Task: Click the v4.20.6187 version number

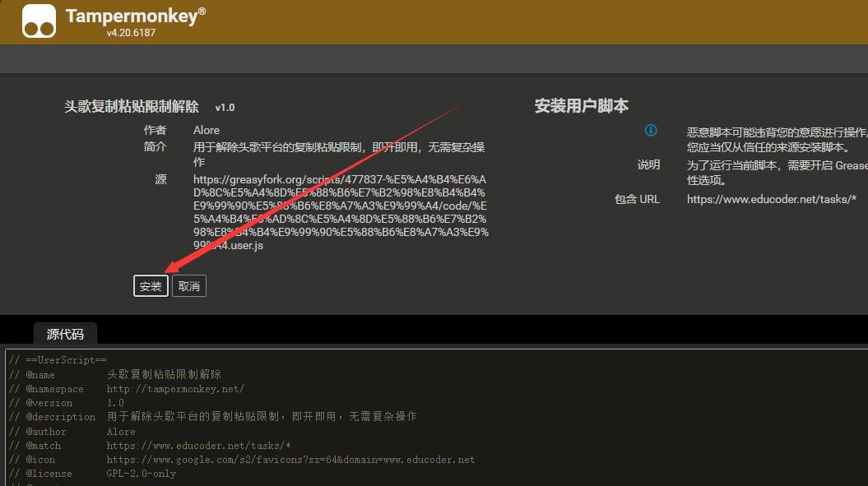Action: 131,33
